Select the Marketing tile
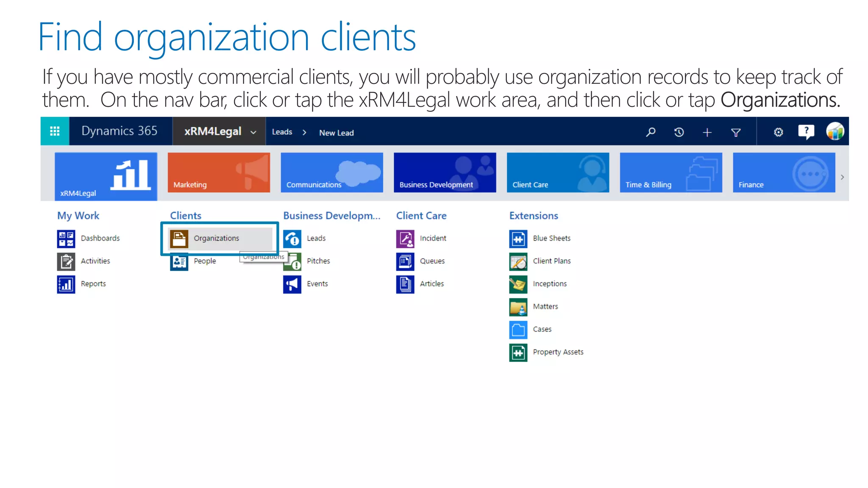The image size is (868, 488). [x=219, y=172]
